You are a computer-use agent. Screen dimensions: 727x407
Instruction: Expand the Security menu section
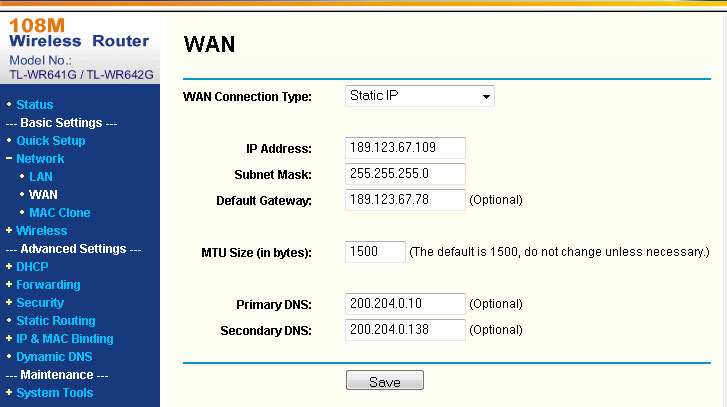click(40, 303)
